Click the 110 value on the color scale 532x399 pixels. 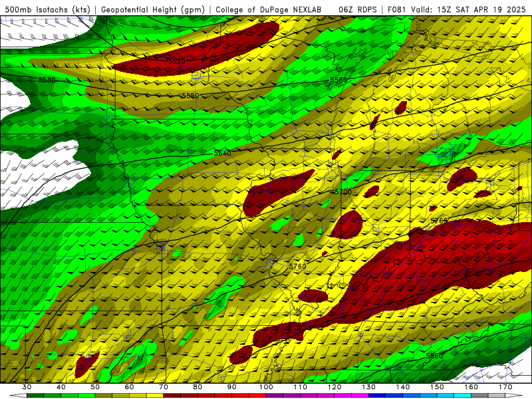[301, 387]
